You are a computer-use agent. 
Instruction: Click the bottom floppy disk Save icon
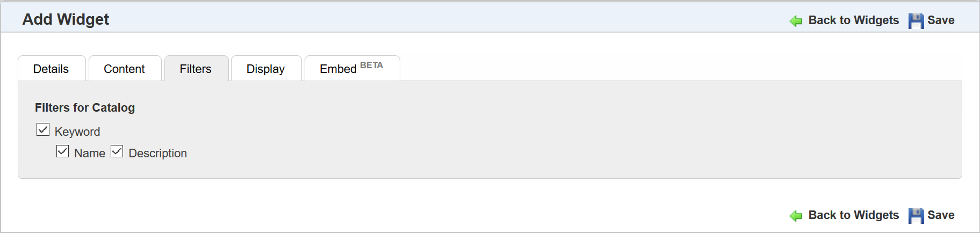(916, 216)
